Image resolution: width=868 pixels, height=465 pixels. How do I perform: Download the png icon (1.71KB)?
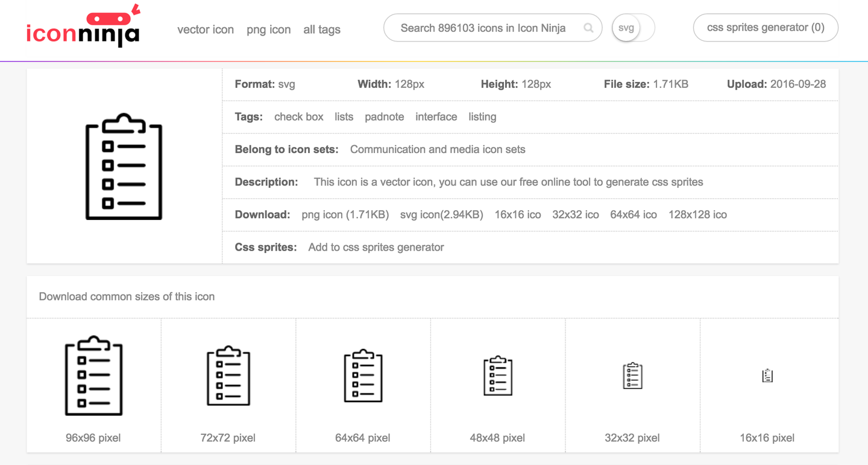345,214
